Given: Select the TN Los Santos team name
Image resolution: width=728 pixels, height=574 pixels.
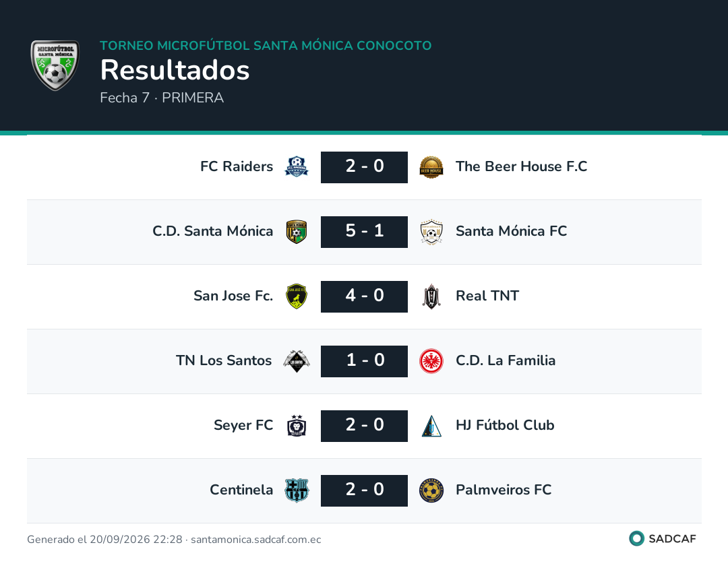Looking at the screenshot, I should 224,360.
